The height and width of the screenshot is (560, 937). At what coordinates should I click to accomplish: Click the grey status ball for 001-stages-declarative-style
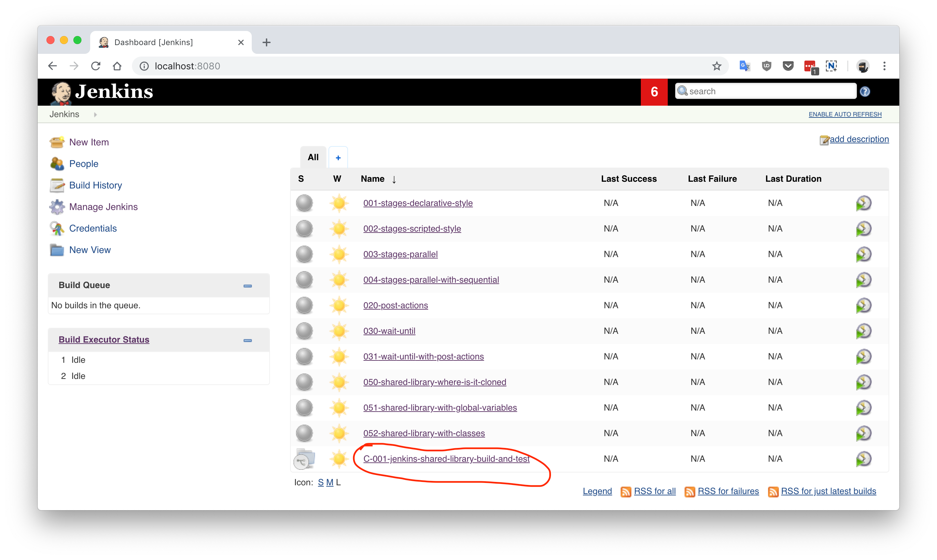click(304, 203)
